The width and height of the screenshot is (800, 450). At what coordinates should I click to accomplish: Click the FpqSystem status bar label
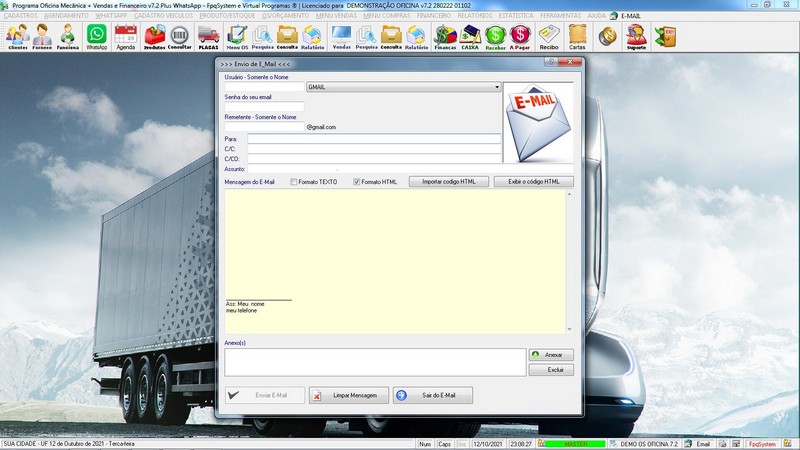click(x=762, y=444)
